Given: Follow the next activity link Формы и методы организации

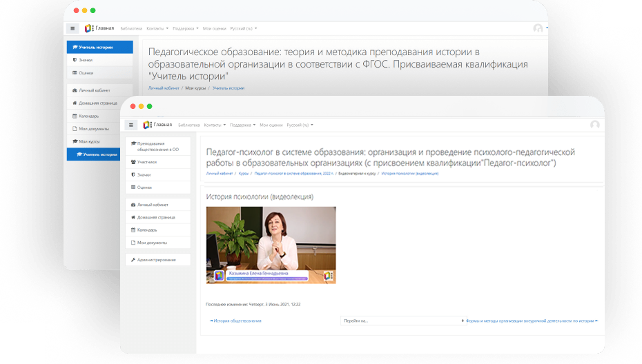Looking at the screenshot, I should click(532, 321).
